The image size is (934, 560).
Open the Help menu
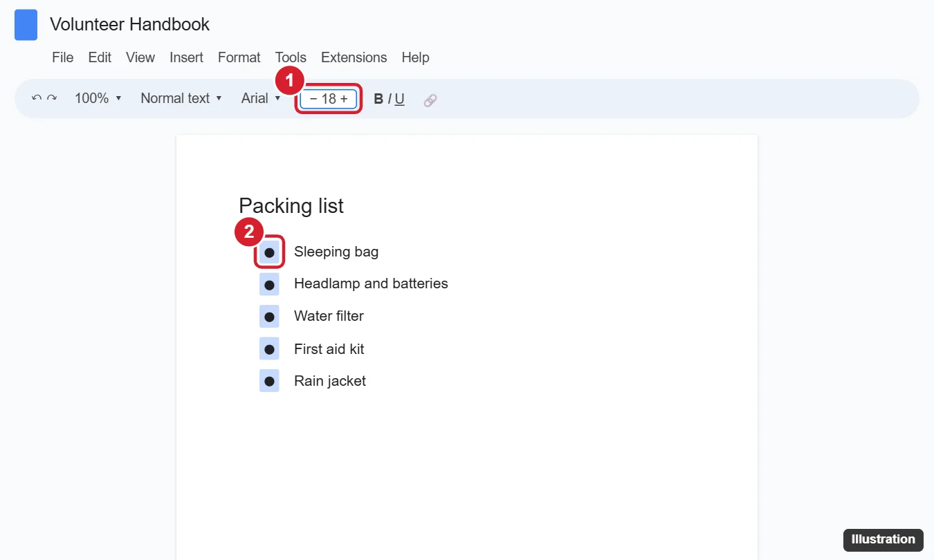pyautogui.click(x=416, y=57)
